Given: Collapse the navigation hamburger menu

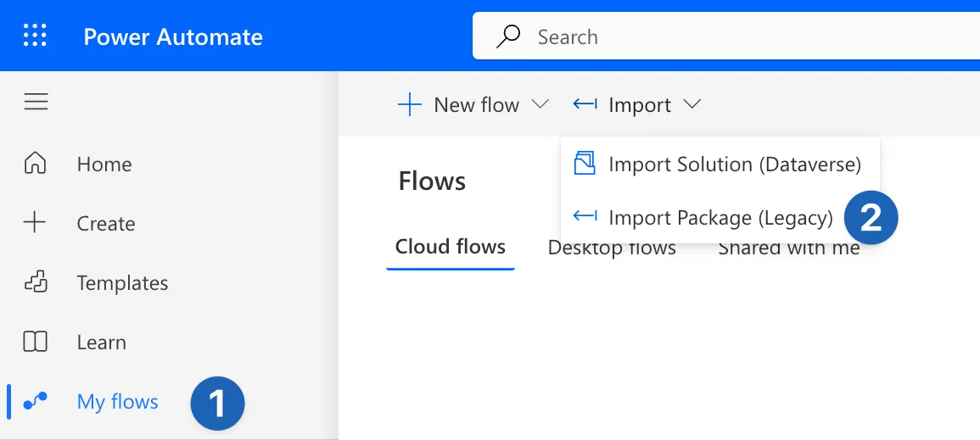Looking at the screenshot, I should (36, 101).
